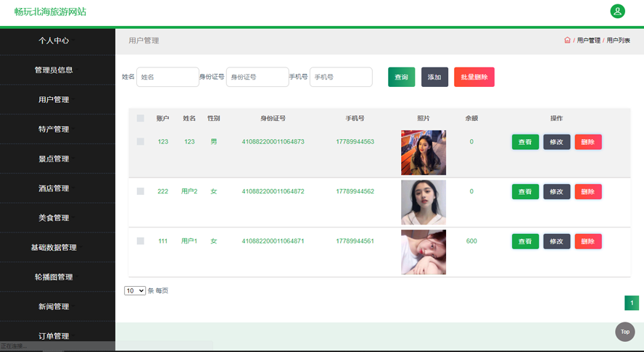Click the green 查询 search button
This screenshot has height=352, width=644.
click(x=401, y=77)
